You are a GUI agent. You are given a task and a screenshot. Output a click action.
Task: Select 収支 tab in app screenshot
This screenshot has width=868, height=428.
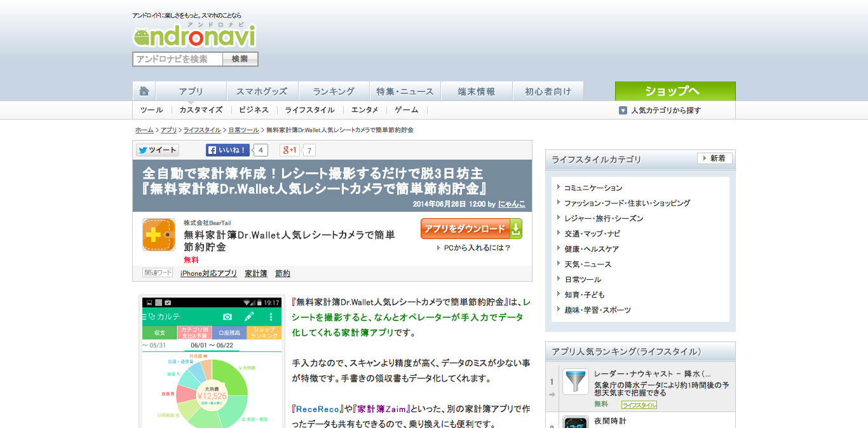point(159,333)
